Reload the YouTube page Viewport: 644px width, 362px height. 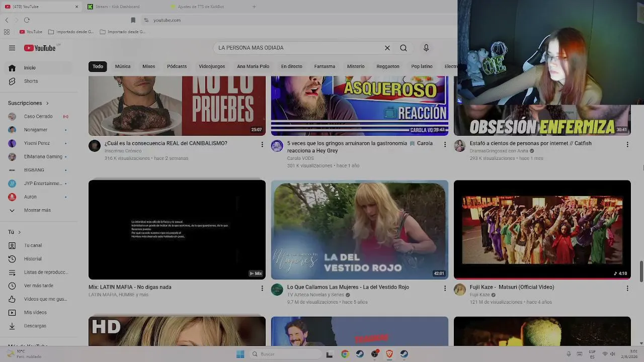point(27,20)
